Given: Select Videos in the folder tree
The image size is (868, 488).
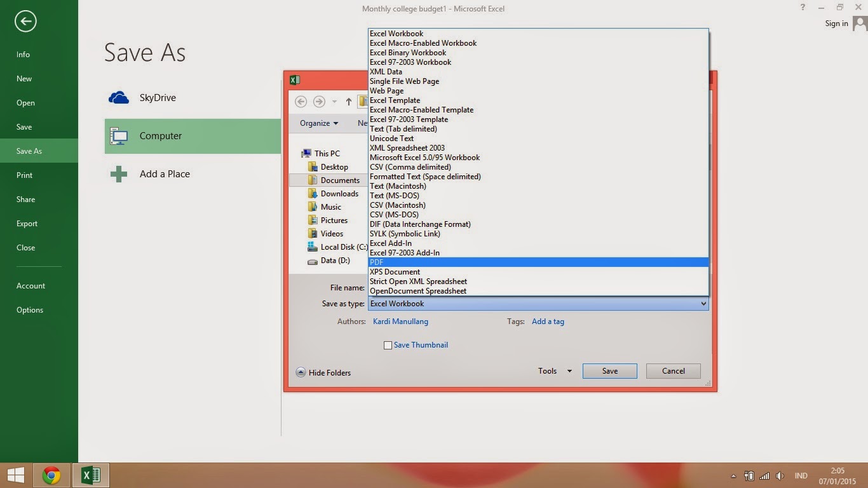Looking at the screenshot, I should (x=325, y=234).
